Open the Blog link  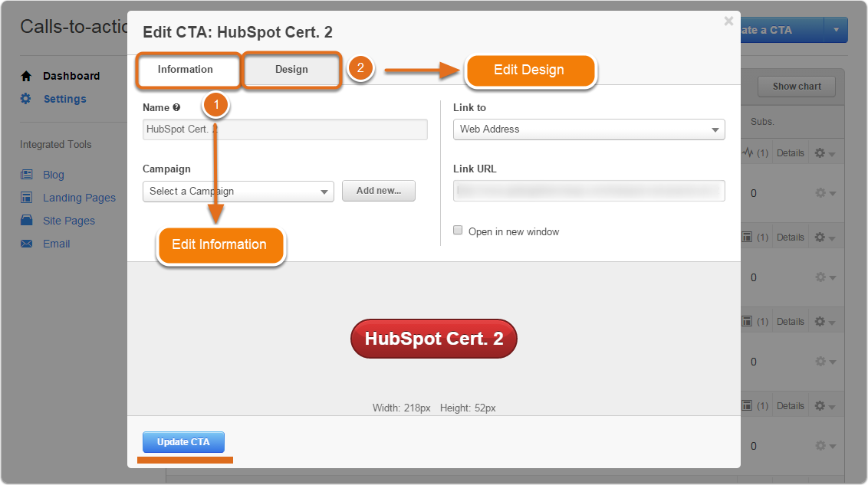point(54,175)
